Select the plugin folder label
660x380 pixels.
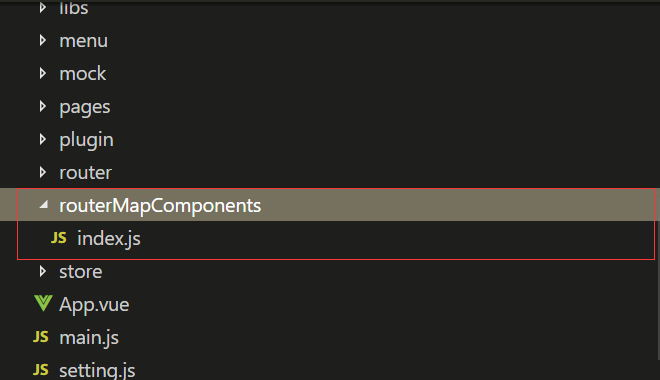tap(86, 140)
